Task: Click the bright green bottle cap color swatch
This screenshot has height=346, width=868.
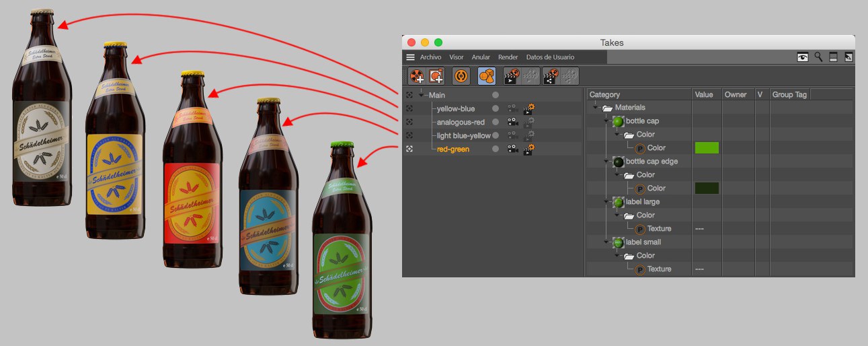Action: click(707, 148)
